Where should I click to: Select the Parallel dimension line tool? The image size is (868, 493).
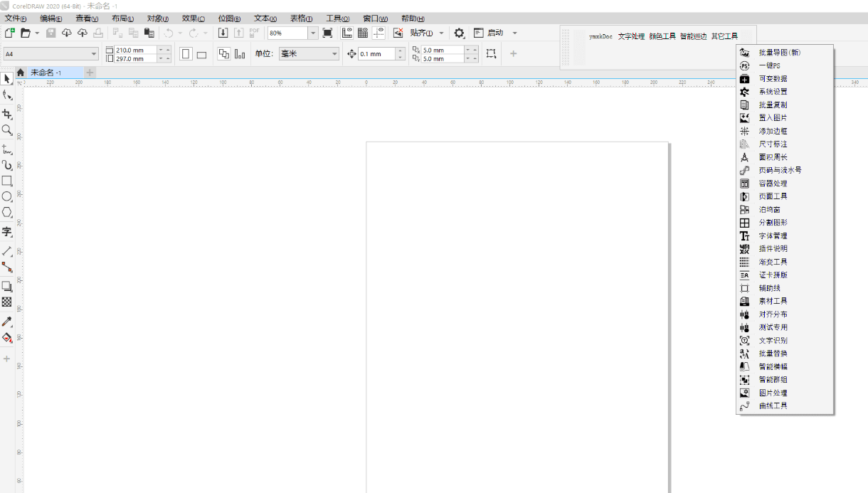[x=7, y=251]
